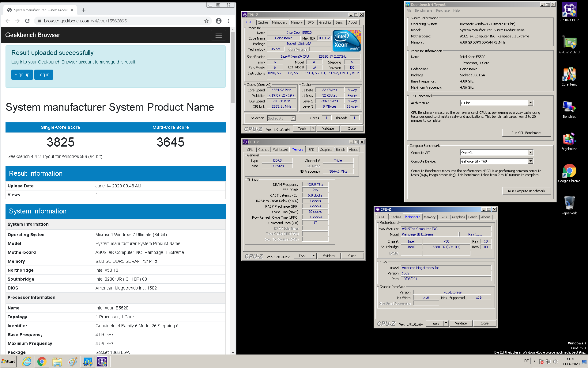
Task: Click the Geekbench taskbar icon
Action: click(88, 362)
